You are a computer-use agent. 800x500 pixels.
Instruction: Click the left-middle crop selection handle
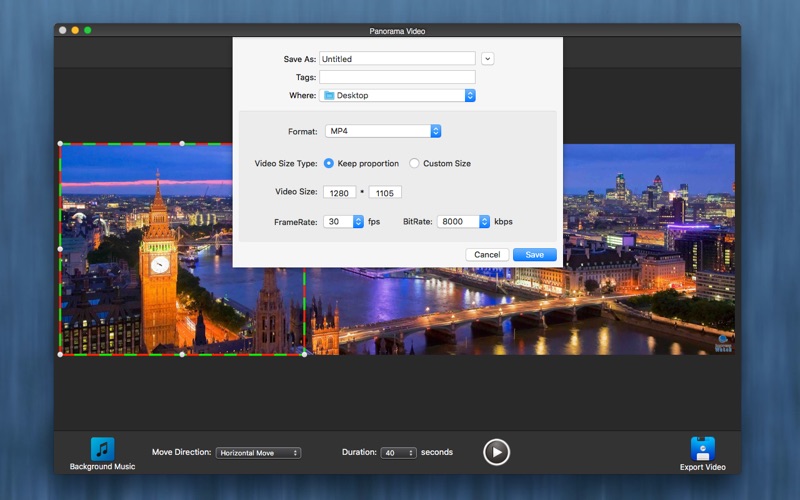[61, 249]
